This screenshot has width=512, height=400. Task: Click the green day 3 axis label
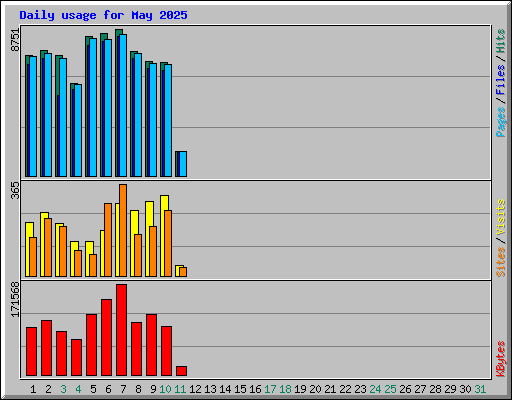click(x=63, y=389)
